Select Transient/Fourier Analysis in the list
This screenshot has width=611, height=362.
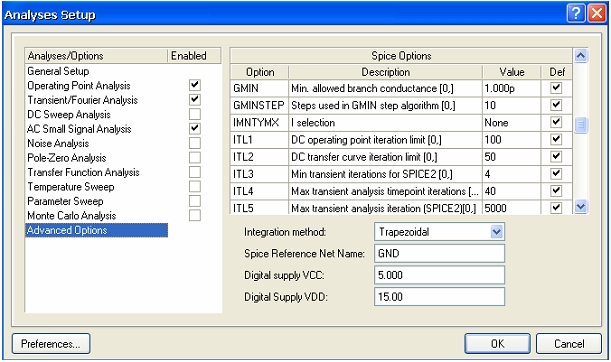coord(82,100)
